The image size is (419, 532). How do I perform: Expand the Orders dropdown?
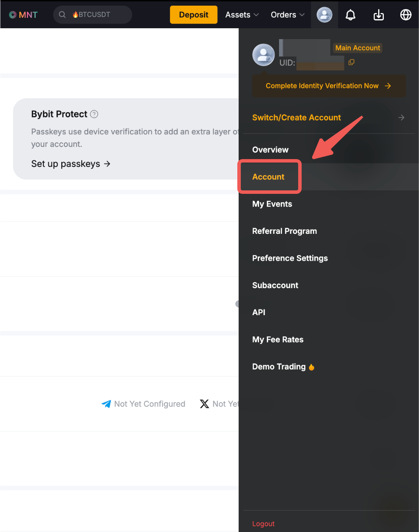[287, 15]
